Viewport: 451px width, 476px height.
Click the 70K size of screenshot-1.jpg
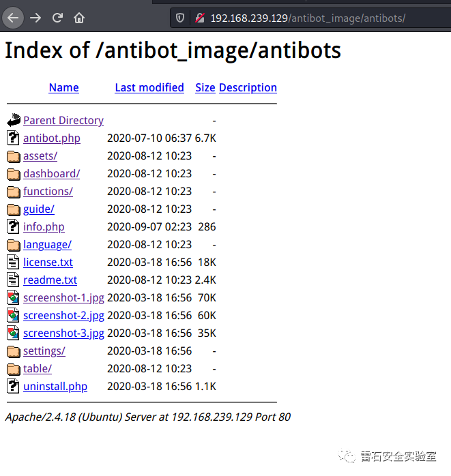(207, 298)
